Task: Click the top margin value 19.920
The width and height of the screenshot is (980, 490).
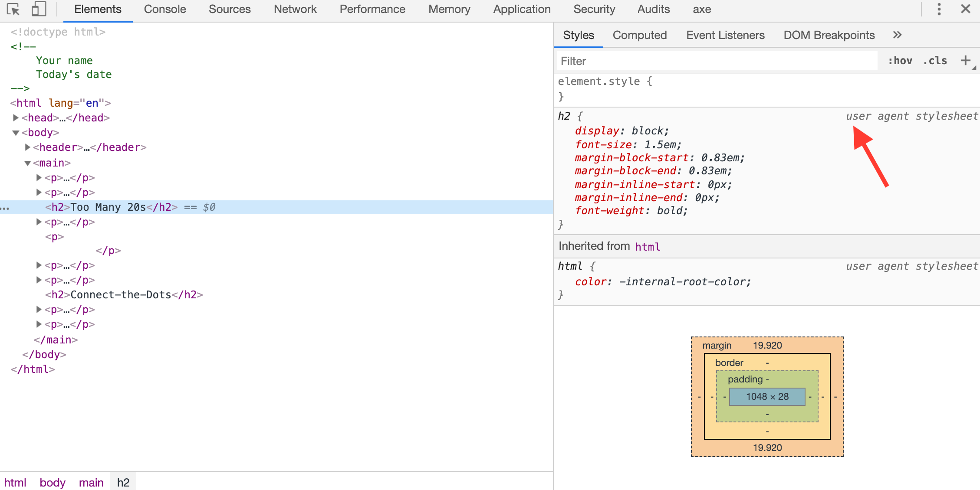Action: [x=767, y=346]
